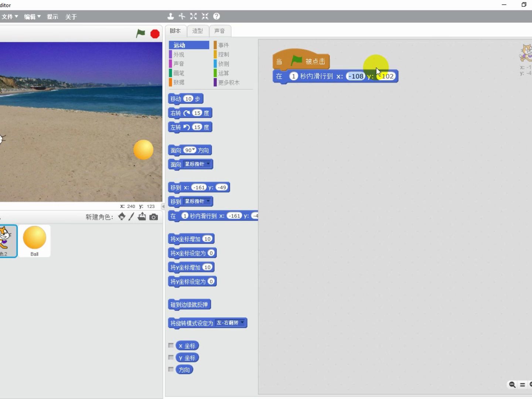Choose a new sprite from the library
Viewport: 532px width, 399px height.
122,217
